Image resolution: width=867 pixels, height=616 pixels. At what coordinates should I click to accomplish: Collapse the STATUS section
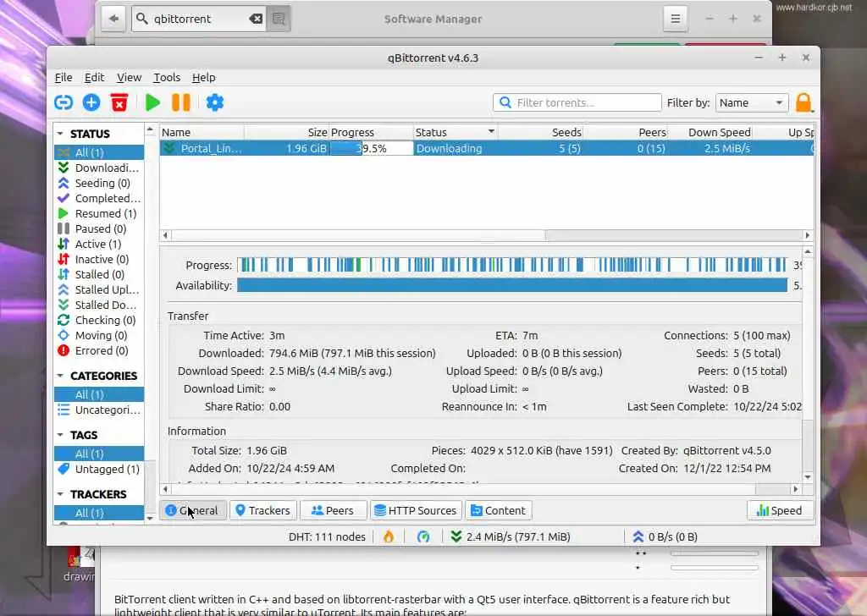[60, 134]
